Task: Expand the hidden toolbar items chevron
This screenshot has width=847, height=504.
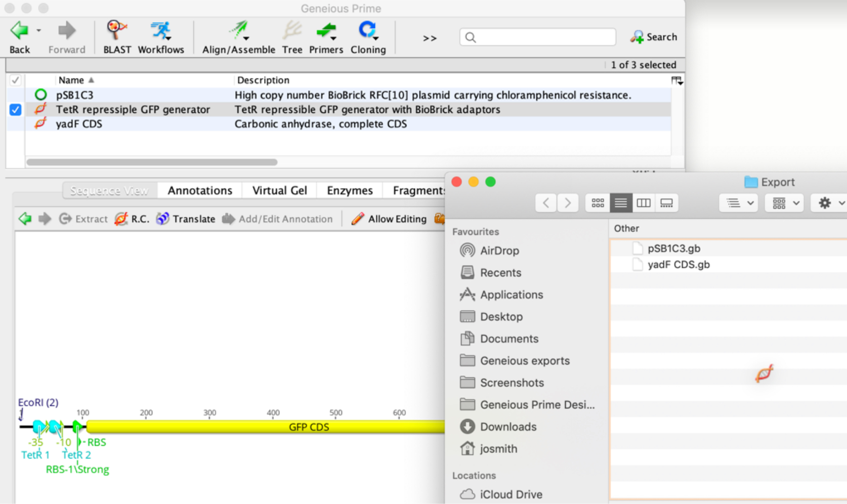Action: pos(430,38)
